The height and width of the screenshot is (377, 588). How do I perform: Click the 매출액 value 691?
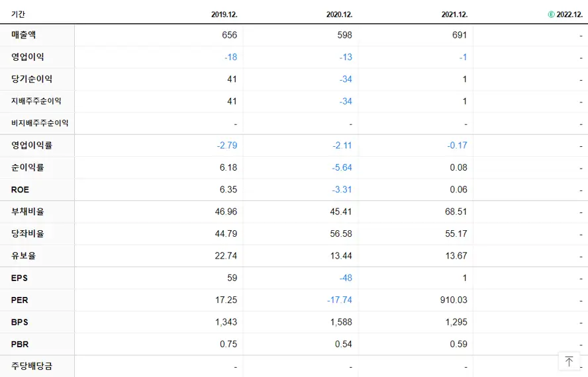point(460,35)
